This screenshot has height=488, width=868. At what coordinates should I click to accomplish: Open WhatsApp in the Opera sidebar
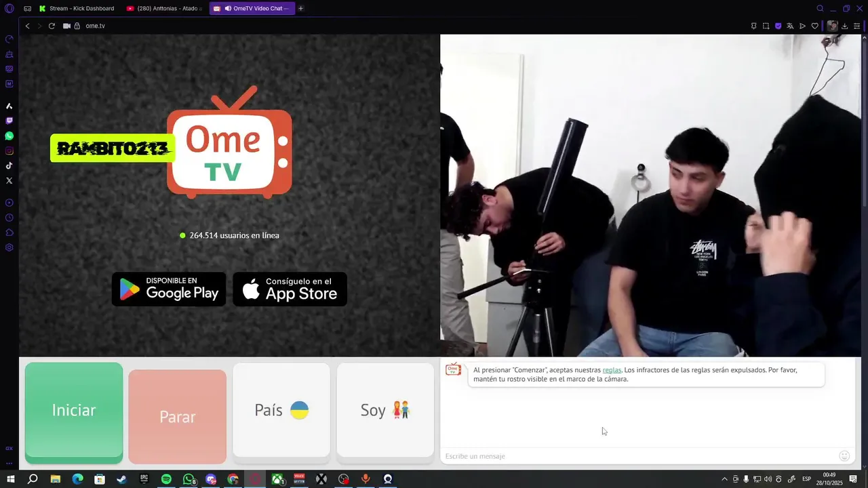point(9,136)
